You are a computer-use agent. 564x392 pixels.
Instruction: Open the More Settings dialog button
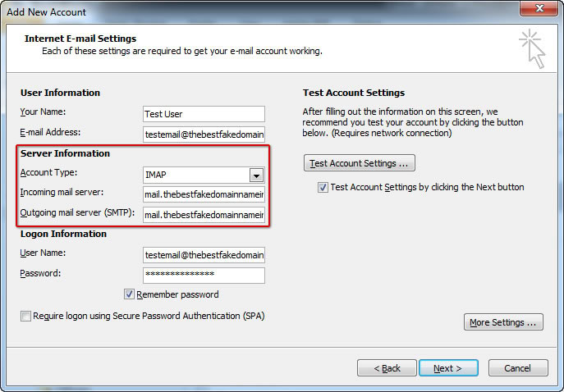tap(503, 322)
